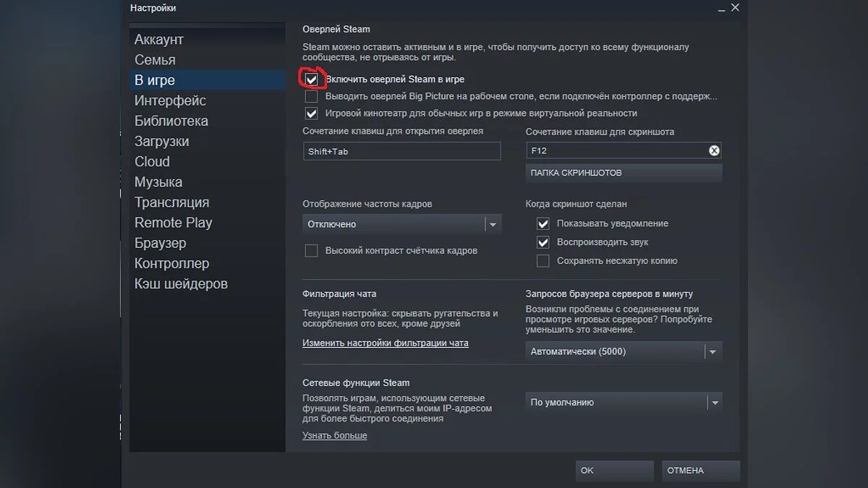Open the 'Библиотека' settings section

171,121
